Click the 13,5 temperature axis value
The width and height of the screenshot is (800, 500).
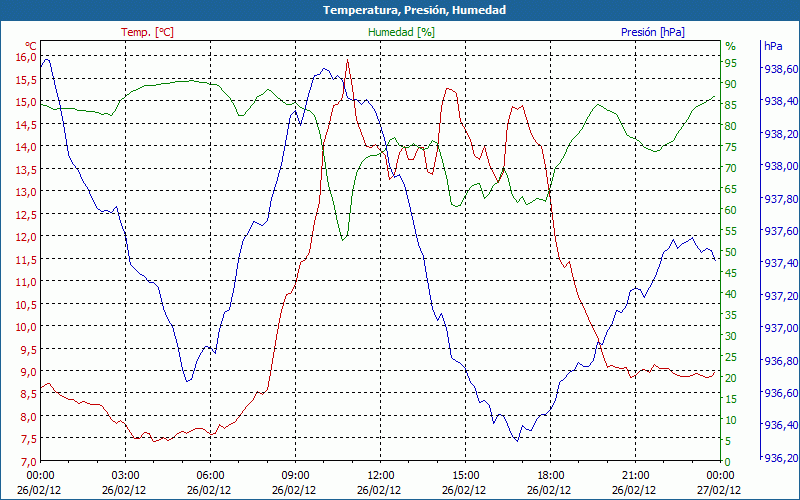pyautogui.click(x=27, y=169)
